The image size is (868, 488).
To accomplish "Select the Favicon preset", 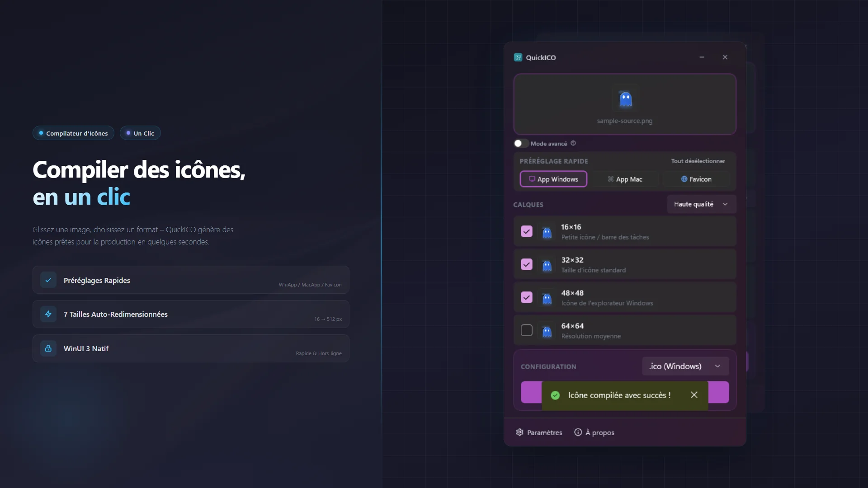I will [x=696, y=179].
